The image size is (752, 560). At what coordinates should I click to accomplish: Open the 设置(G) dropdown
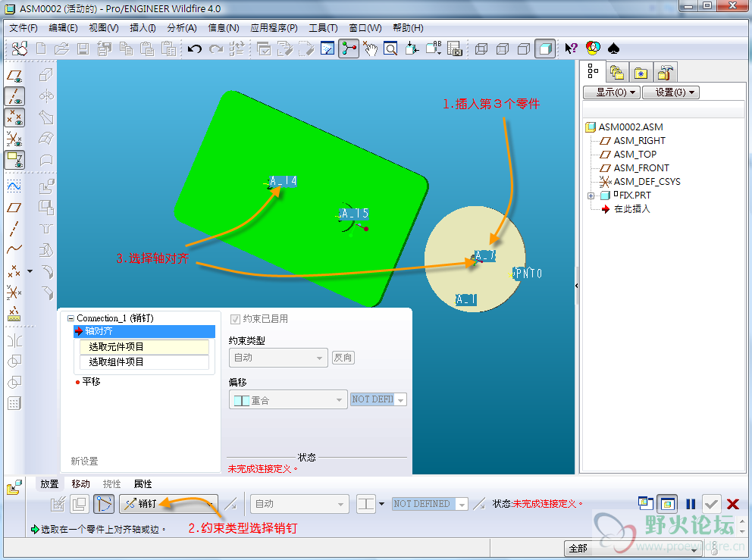pyautogui.click(x=670, y=92)
